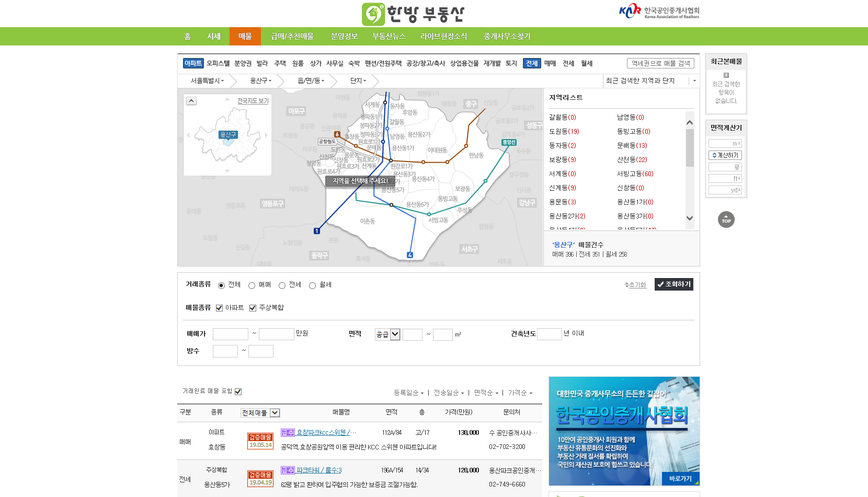Open the 파크타워 / 룸수:3 listing link
The height and width of the screenshot is (497, 868).
click(319, 470)
